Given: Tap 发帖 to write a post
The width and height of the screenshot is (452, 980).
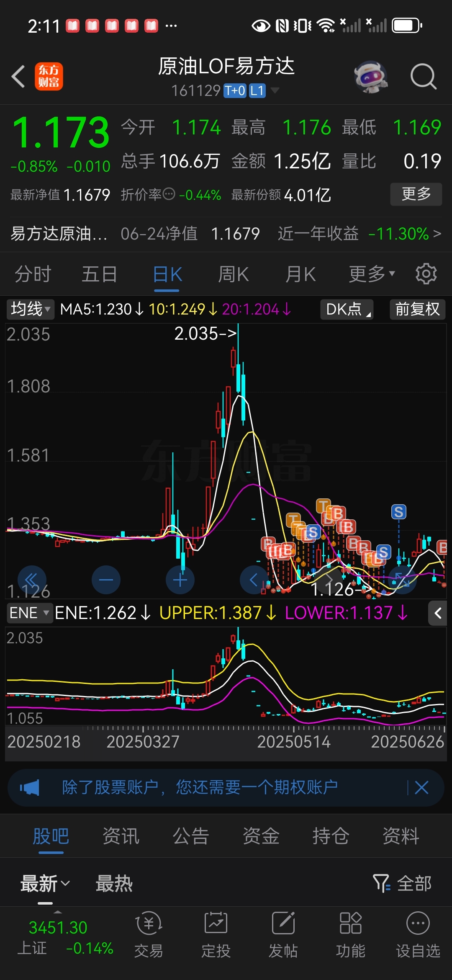Looking at the screenshot, I should (x=283, y=935).
